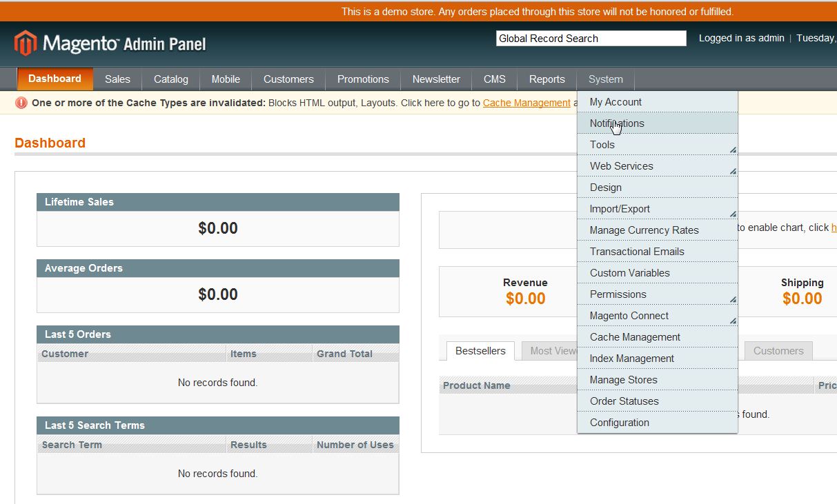
Task: Select Cache Management menu entry
Action: click(635, 337)
